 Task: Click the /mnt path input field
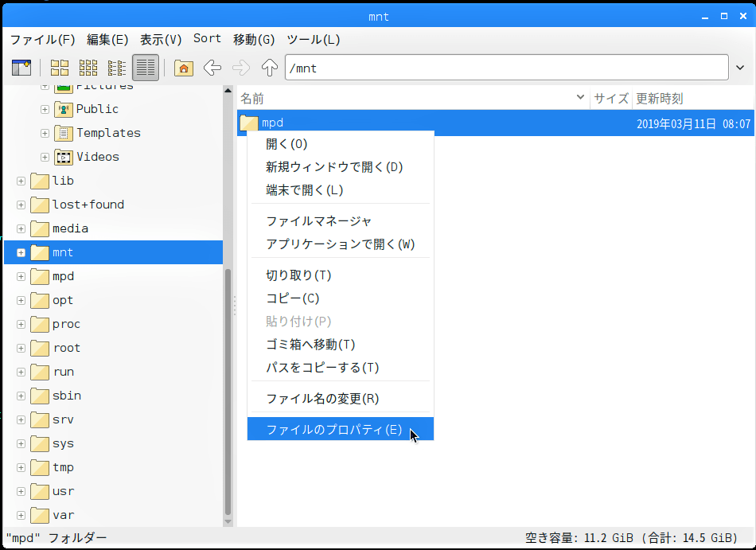505,68
